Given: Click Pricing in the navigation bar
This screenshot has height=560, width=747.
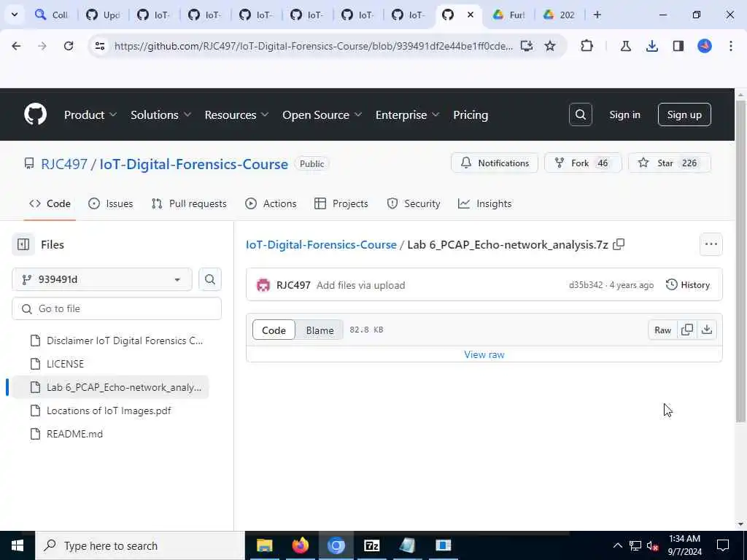Looking at the screenshot, I should 471,114.
